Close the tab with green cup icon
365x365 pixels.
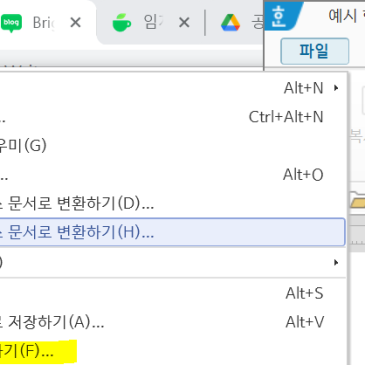184,23
